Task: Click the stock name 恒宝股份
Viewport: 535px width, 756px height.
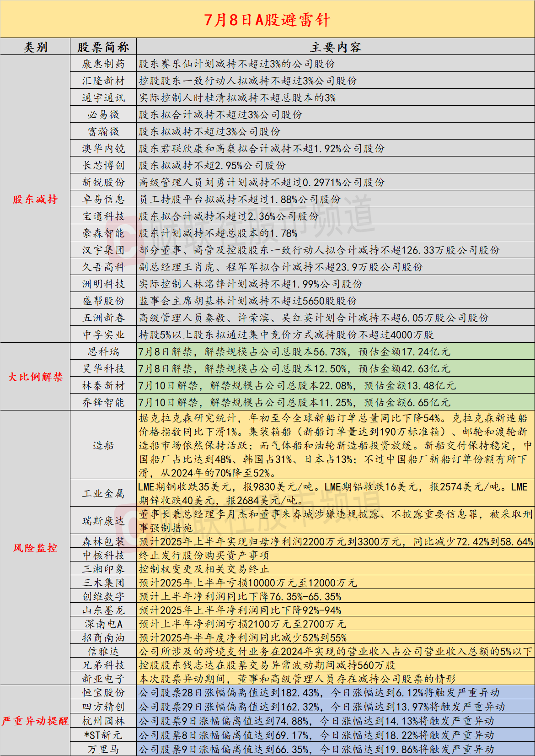Action: click(x=103, y=693)
